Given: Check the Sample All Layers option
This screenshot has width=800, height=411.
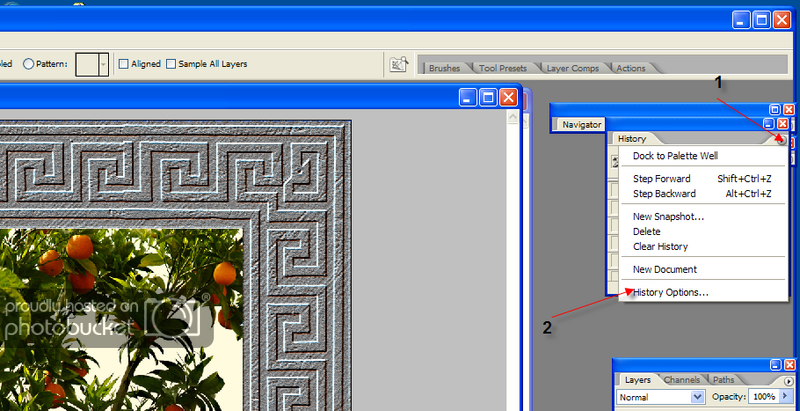Looking at the screenshot, I should (x=171, y=64).
